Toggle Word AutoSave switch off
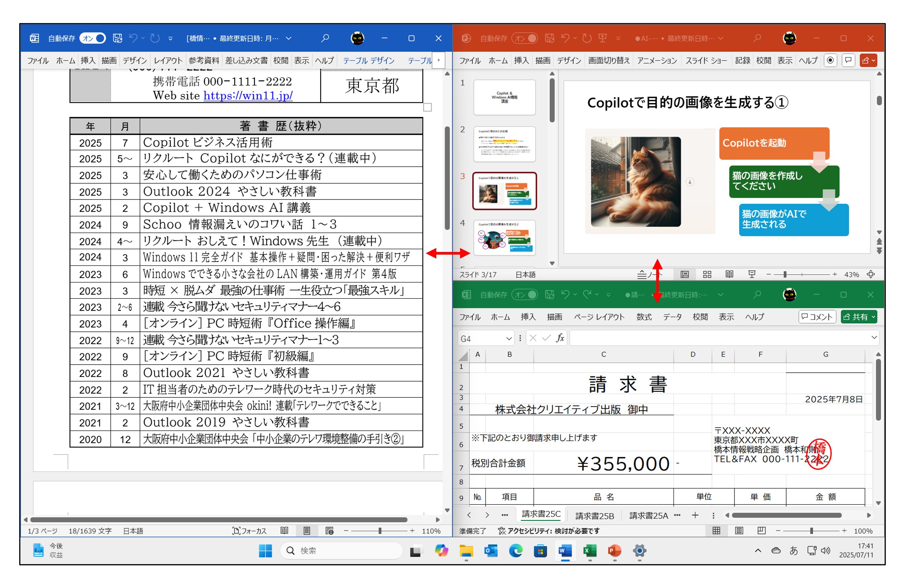Image resolution: width=905 pixels, height=588 pixels. click(93, 38)
